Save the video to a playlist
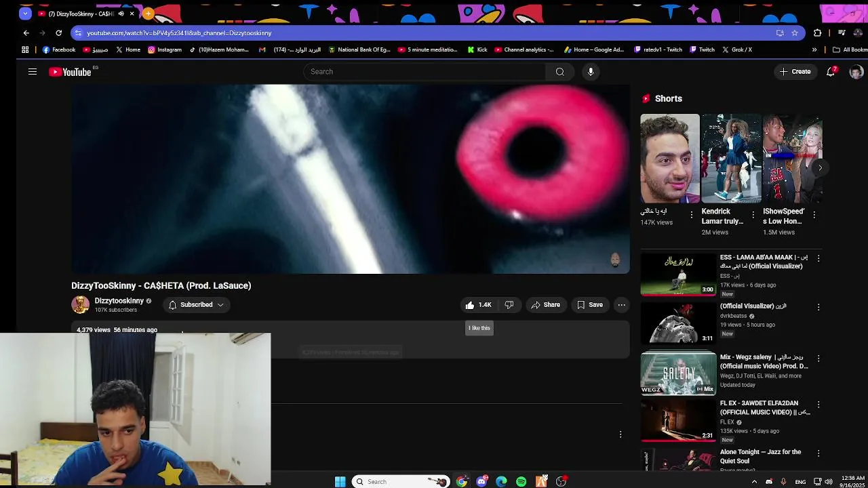Screen dimensions: 868x488 pyautogui.click(x=590, y=305)
